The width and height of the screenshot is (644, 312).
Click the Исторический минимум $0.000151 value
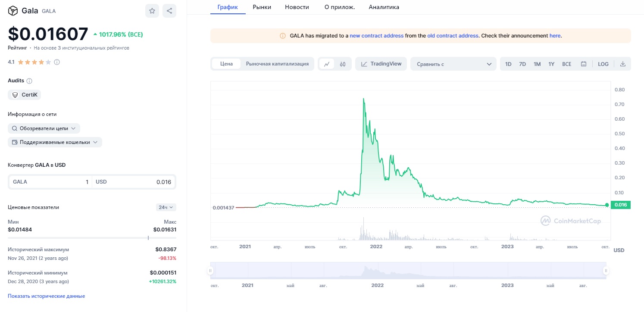pos(163,273)
